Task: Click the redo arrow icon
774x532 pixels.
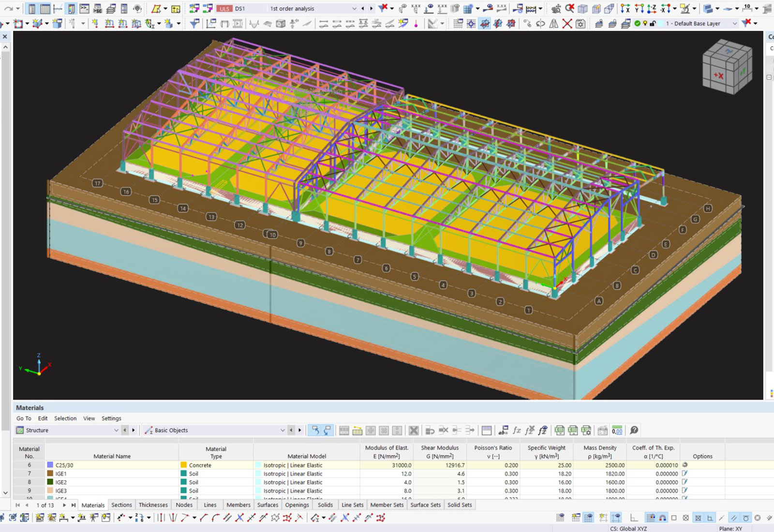Action: pyautogui.click(x=9, y=8)
